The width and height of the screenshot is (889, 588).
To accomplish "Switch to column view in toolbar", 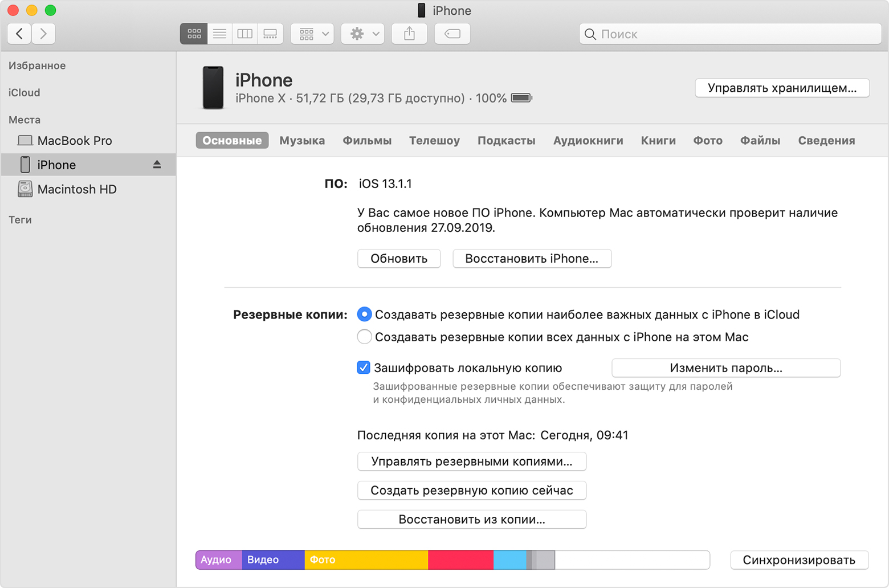I will (244, 34).
